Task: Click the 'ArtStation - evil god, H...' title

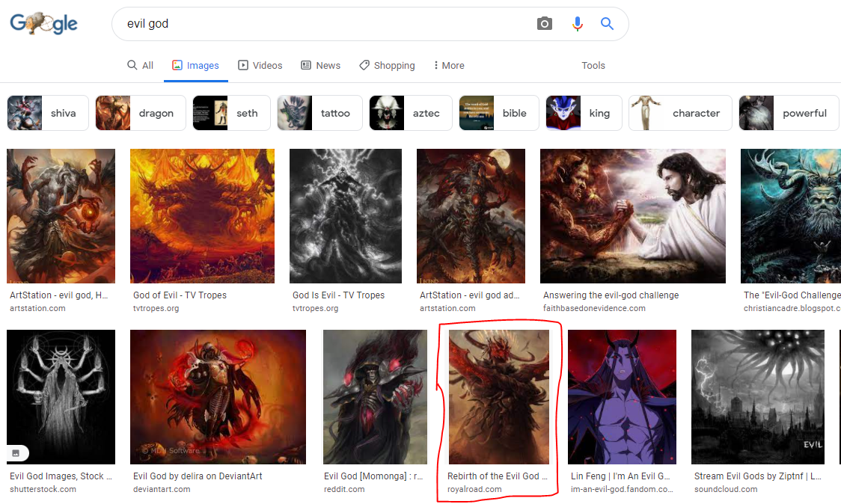Action: click(58, 295)
